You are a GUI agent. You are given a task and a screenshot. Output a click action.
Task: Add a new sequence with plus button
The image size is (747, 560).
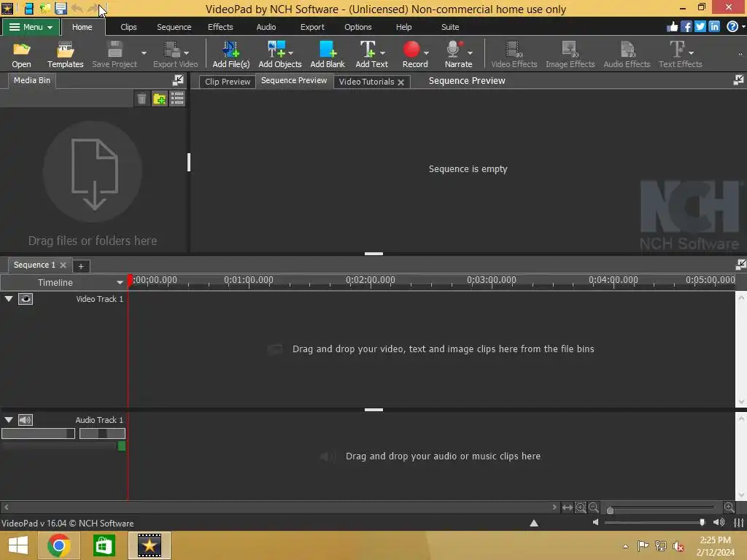(x=81, y=266)
